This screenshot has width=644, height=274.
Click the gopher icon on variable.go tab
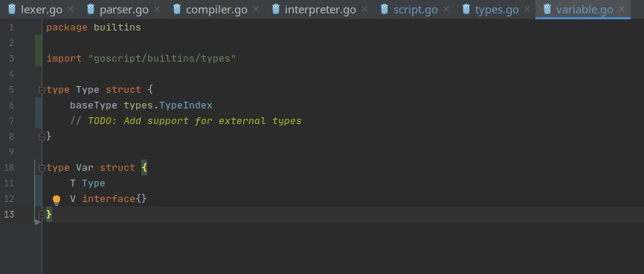547,9
